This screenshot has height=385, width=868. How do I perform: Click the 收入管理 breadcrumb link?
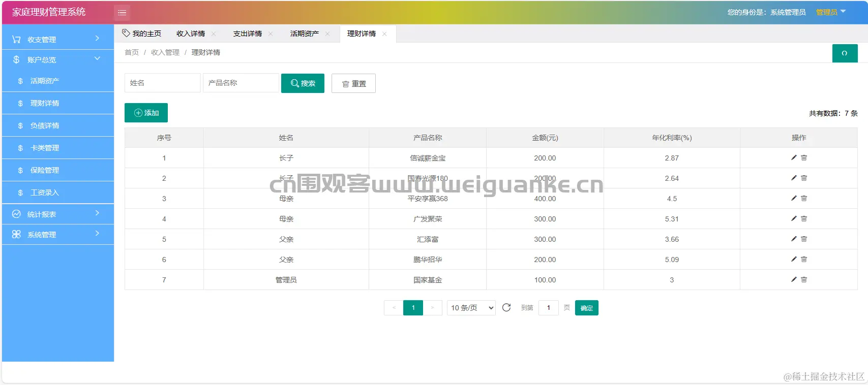(165, 52)
